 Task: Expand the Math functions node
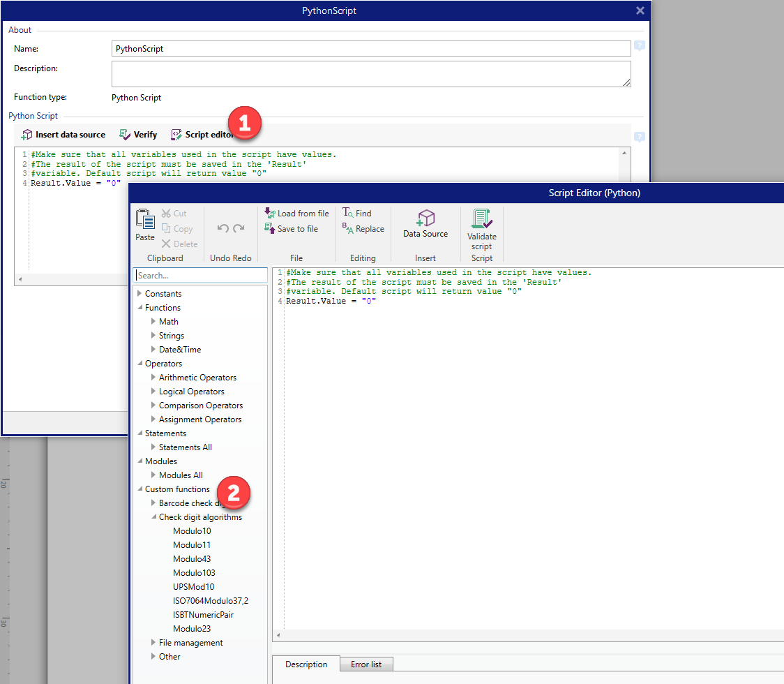(x=153, y=321)
